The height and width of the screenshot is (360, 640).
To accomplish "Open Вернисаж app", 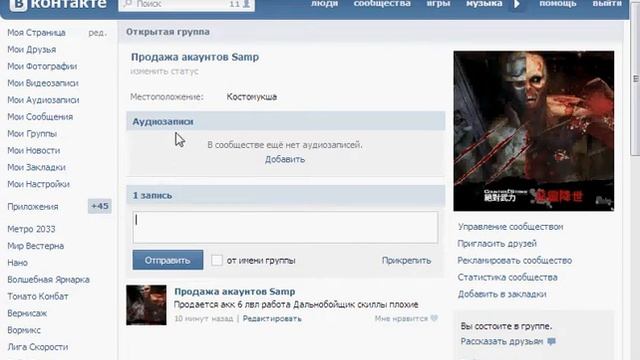I will 27,313.
